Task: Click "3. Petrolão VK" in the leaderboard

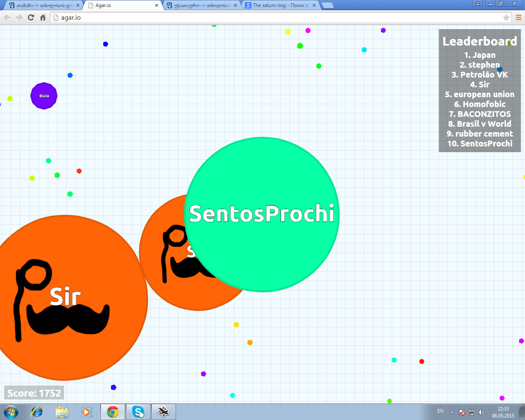Action: pyautogui.click(x=480, y=75)
